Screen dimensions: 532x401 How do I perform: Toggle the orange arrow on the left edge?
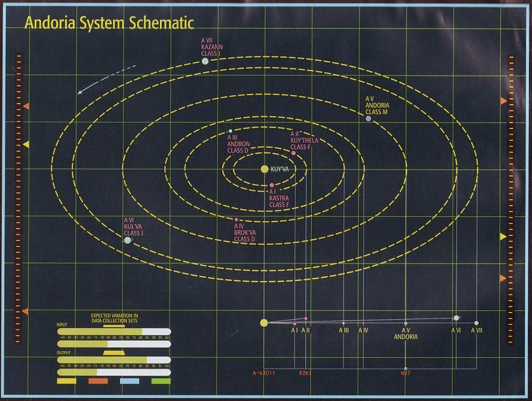pos(25,105)
